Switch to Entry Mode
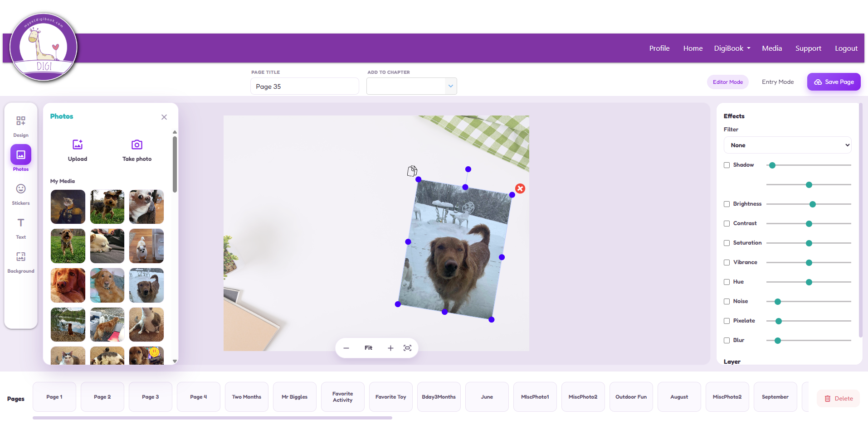Viewport: 868px width, 424px height. 778,82
